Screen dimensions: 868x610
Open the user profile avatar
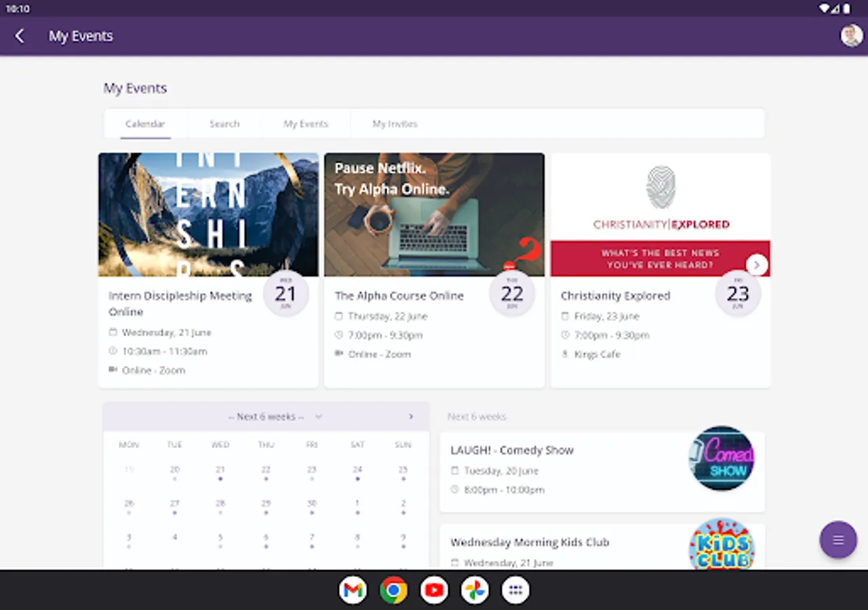tap(851, 36)
